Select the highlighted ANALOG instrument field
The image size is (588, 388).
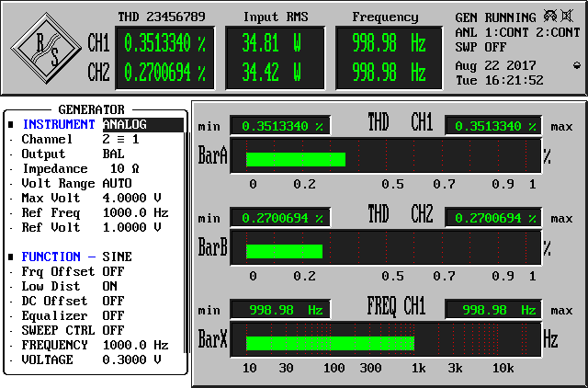click(x=143, y=124)
